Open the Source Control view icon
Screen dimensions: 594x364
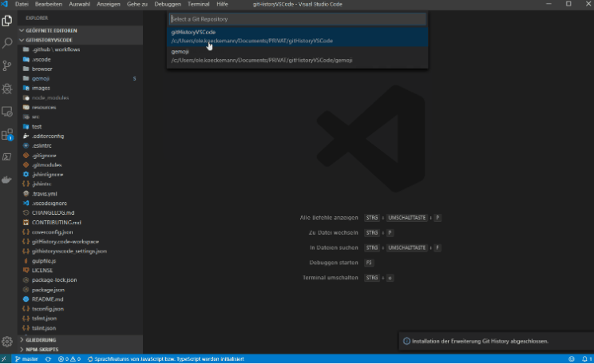7,66
